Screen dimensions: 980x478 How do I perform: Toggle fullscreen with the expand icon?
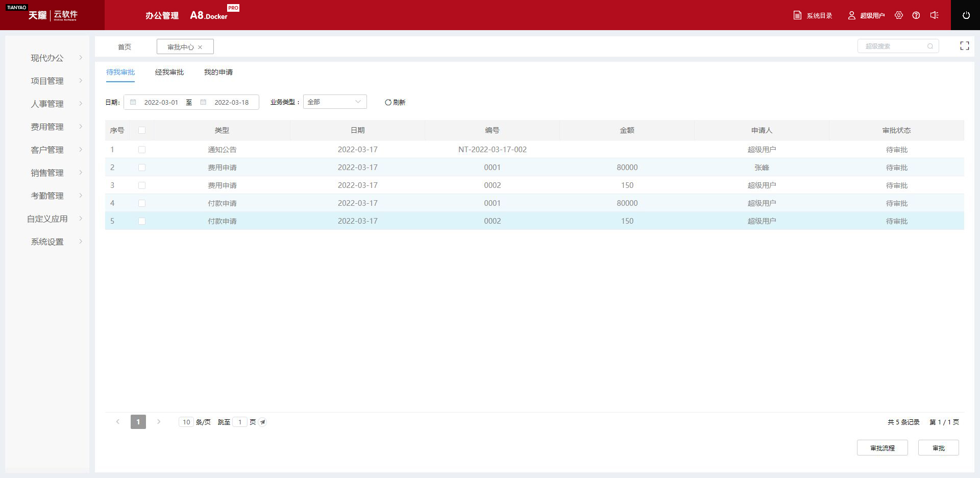tap(964, 46)
